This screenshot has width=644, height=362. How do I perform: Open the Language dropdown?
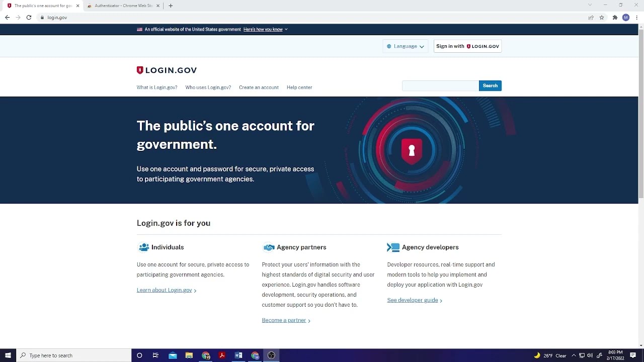(x=406, y=46)
